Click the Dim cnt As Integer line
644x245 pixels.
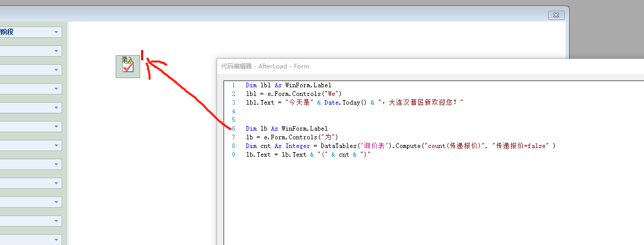[400, 146]
